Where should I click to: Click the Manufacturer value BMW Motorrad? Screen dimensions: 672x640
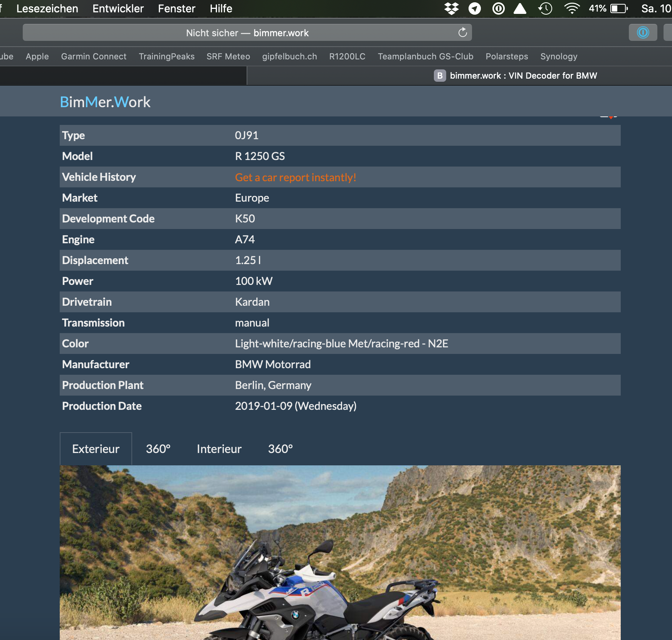point(273,364)
